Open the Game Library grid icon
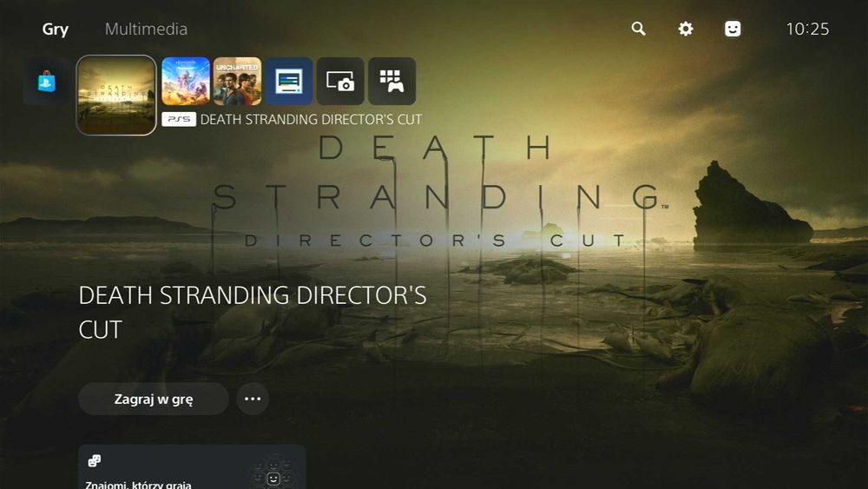Viewport: 868px width, 489px height. click(x=392, y=81)
